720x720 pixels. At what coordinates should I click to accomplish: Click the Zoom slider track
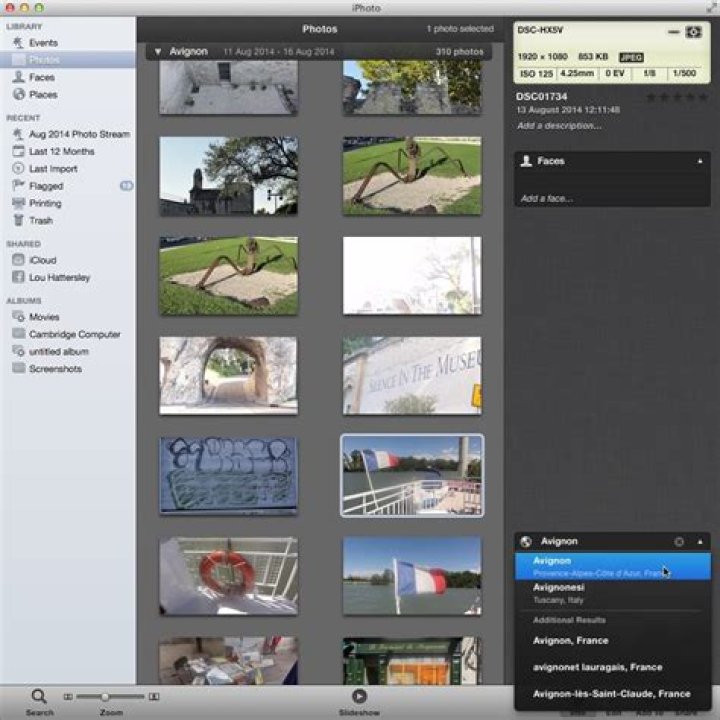pos(125,696)
